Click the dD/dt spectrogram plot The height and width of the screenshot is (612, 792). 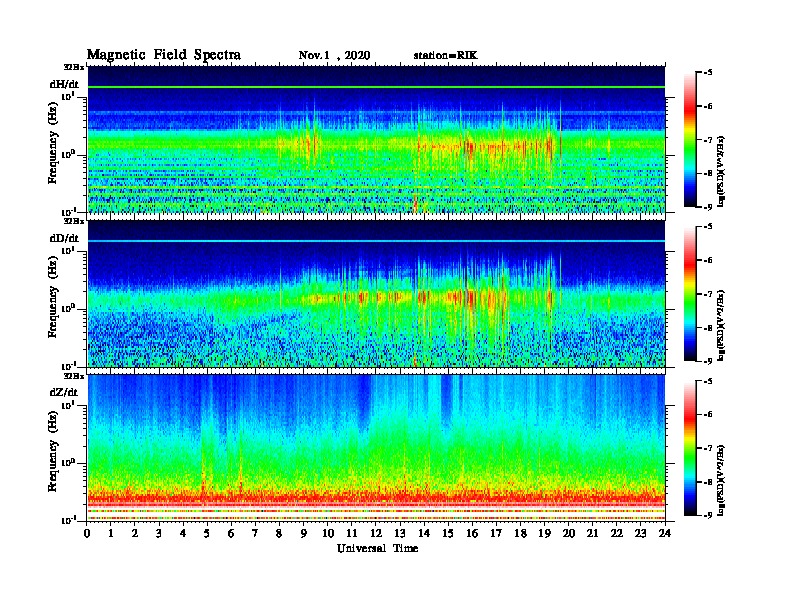376,293
